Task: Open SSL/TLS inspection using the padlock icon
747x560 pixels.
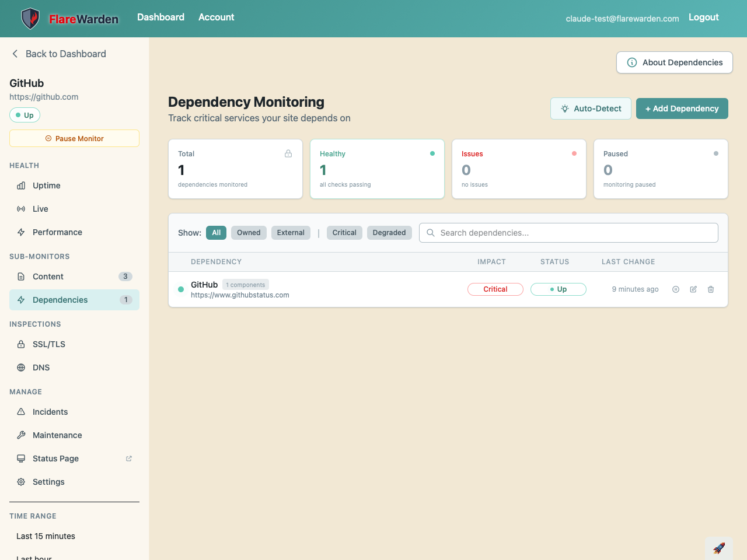Action: pos(21,344)
